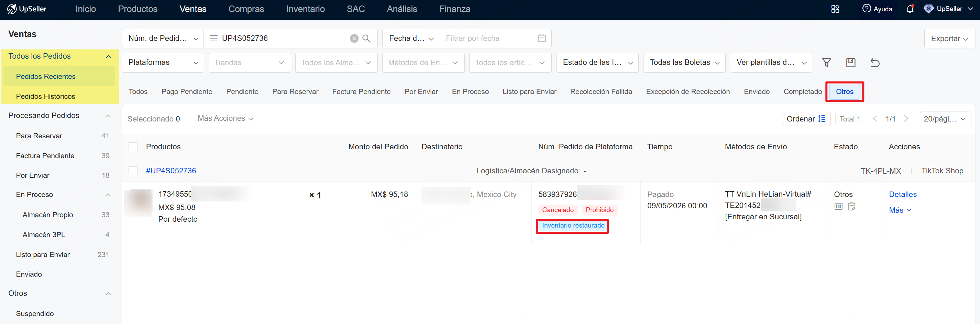Switch to the Completado tab
The width and height of the screenshot is (980, 324).
(803, 92)
